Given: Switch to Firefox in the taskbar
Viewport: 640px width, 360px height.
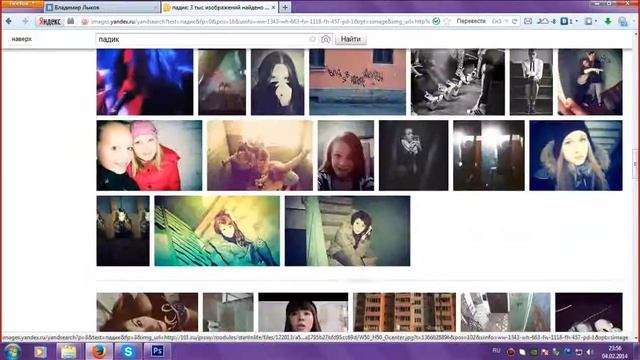Looking at the screenshot, I should click(98, 351).
